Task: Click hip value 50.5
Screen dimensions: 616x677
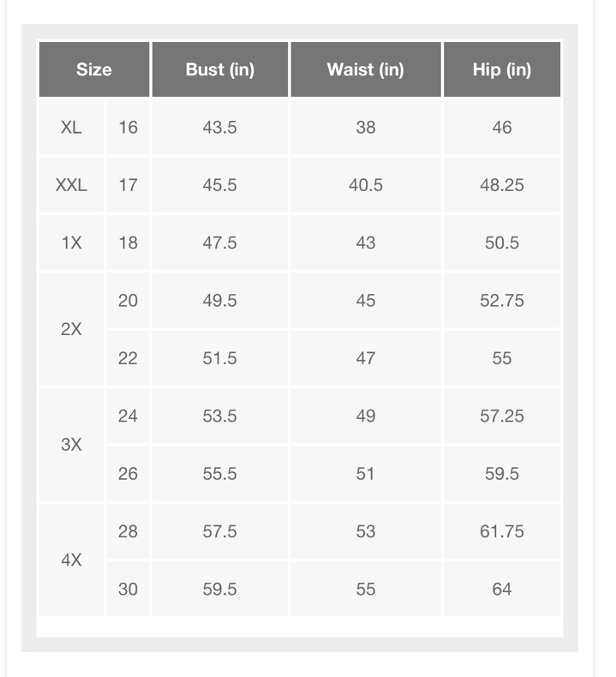Action: pos(502,243)
